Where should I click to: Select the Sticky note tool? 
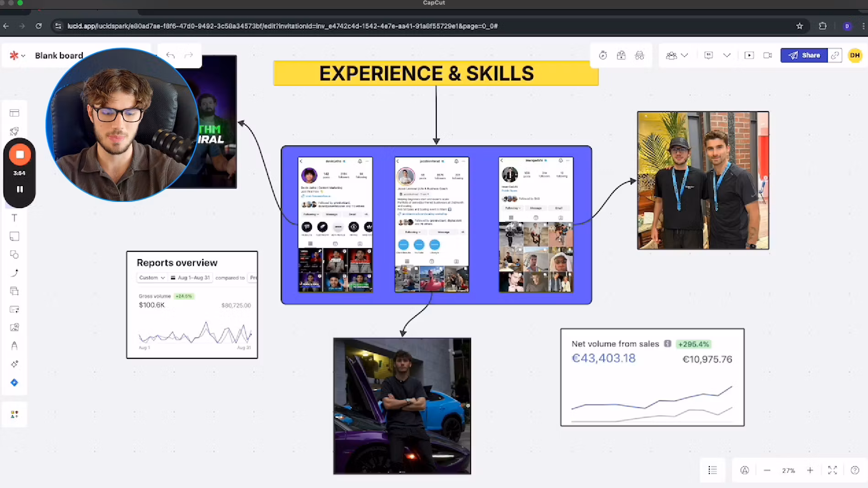coord(14,236)
